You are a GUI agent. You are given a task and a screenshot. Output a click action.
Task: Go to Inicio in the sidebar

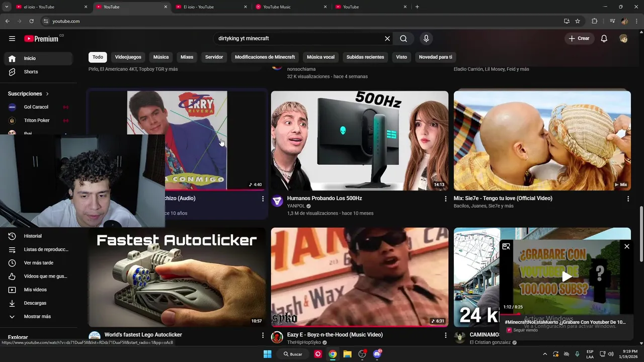[x=38, y=58]
